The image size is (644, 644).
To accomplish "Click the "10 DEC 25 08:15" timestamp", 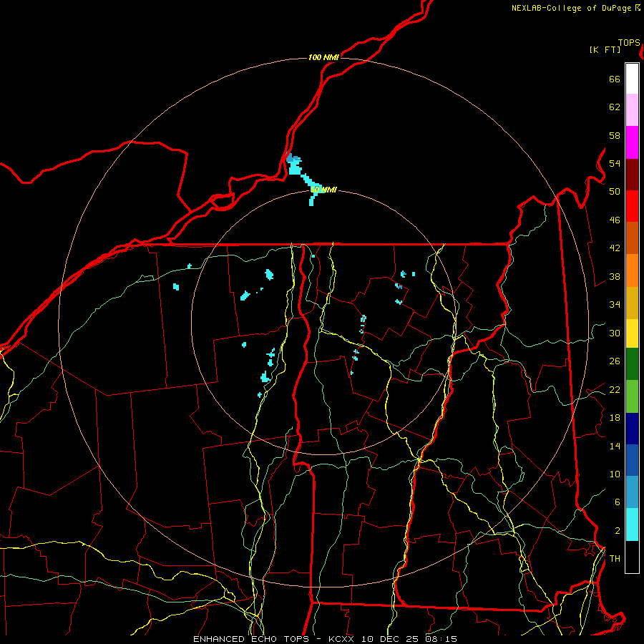I will [x=409, y=639].
